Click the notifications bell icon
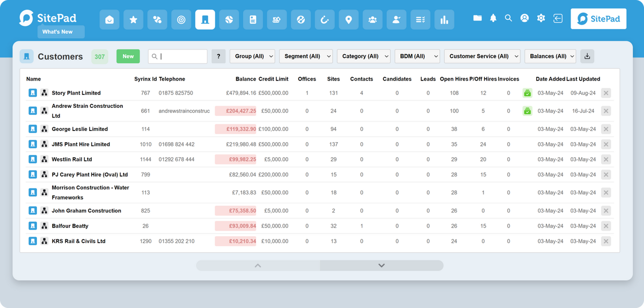 [493, 18]
